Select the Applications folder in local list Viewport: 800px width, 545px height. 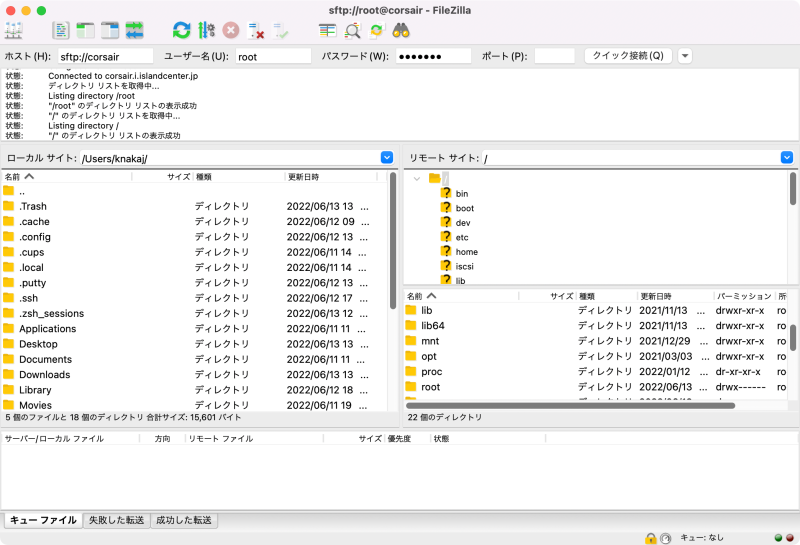coord(194,329)
